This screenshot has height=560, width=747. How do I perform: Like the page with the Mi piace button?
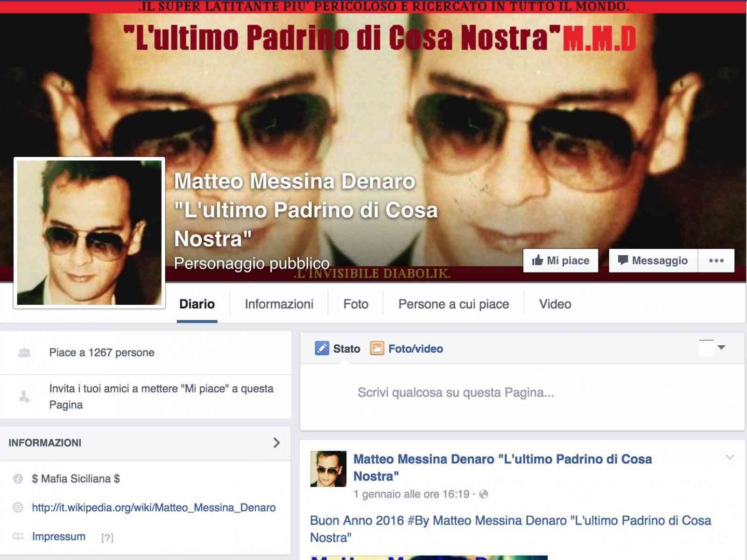[x=561, y=260]
